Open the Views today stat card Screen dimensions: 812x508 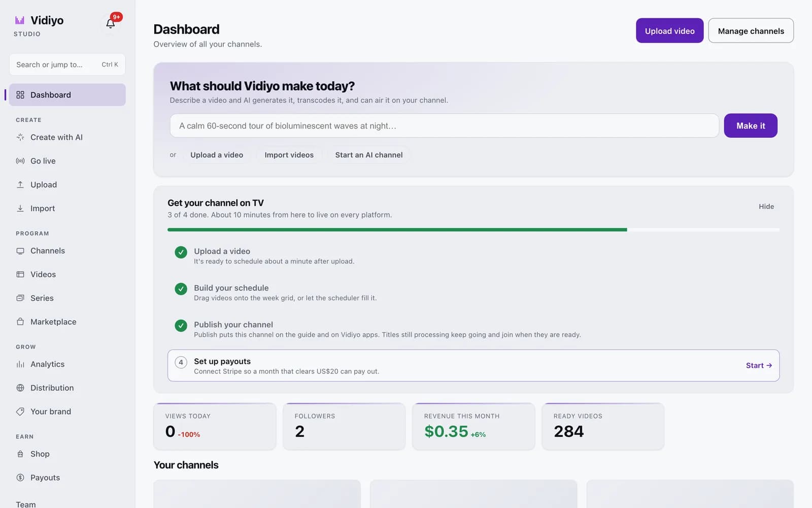click(x=215, y=426)
